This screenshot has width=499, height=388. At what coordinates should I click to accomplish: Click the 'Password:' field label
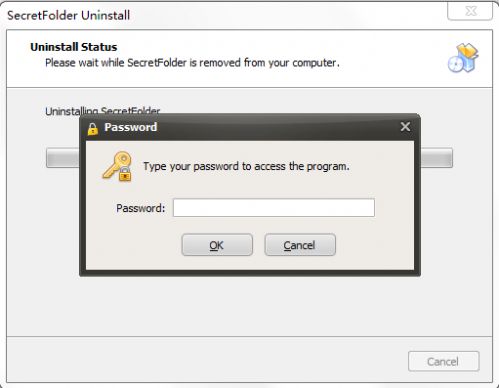pyautogui.click(x=141, y=208)
